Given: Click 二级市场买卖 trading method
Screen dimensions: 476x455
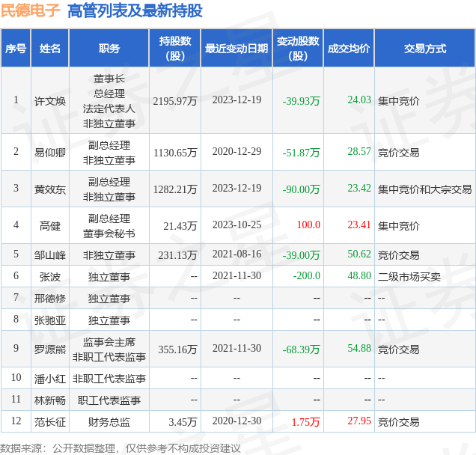Looking at the screenshot, I should pyautogui.click(x=409, y=277).
